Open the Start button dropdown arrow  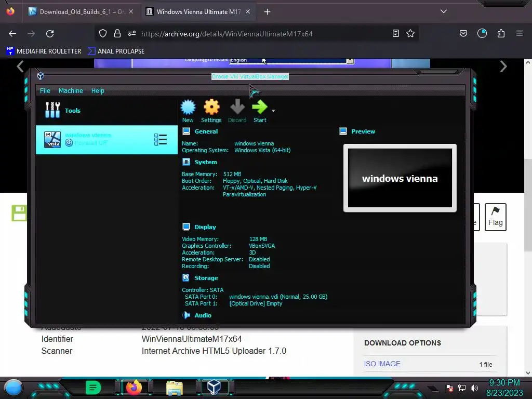point(273,110)
